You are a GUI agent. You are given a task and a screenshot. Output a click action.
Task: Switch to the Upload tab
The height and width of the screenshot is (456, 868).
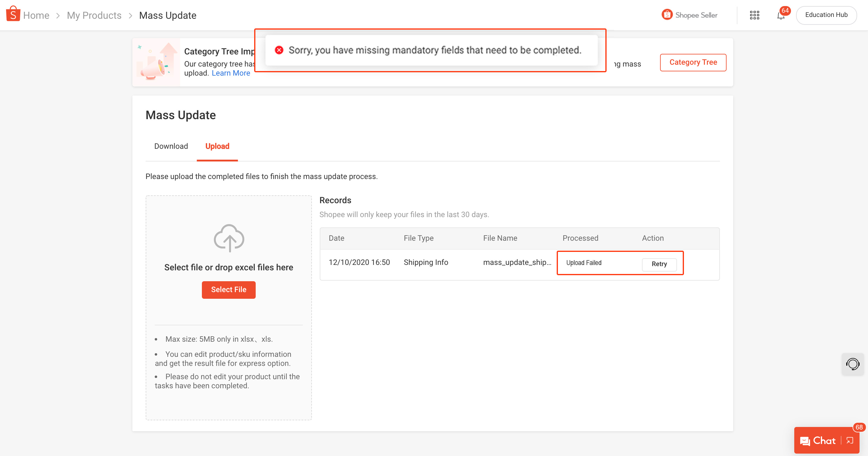pos(217,146)
